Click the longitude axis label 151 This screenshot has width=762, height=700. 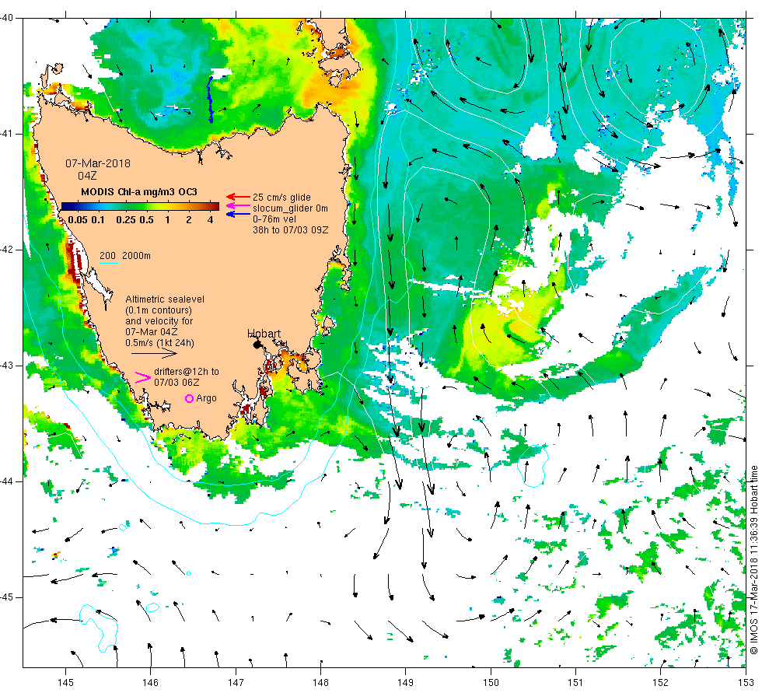575,683
